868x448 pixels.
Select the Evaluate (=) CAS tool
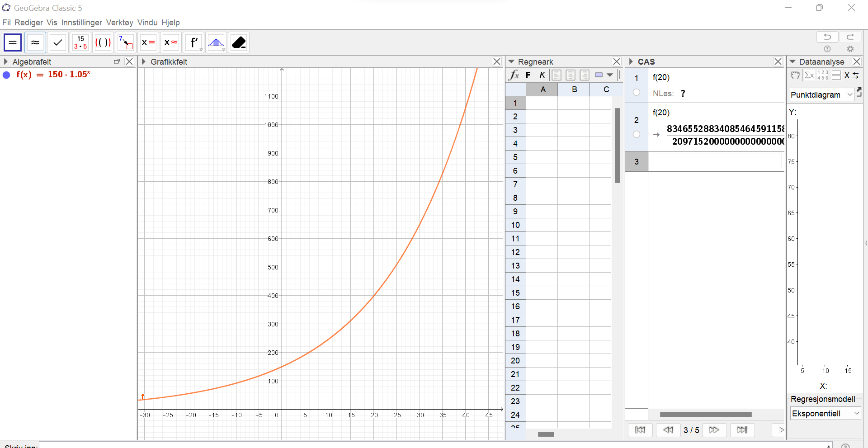point(13,42)
